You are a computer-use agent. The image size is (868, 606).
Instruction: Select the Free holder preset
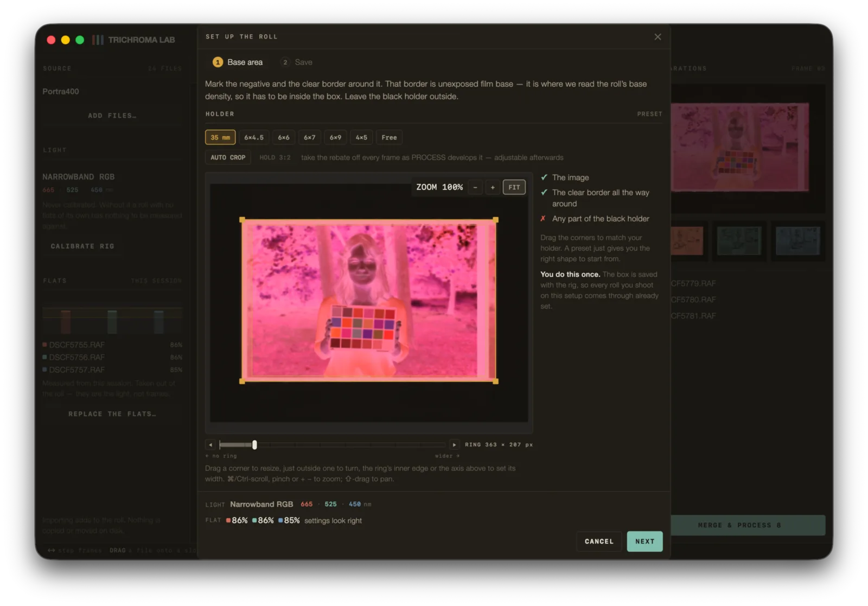click(389, 137)
